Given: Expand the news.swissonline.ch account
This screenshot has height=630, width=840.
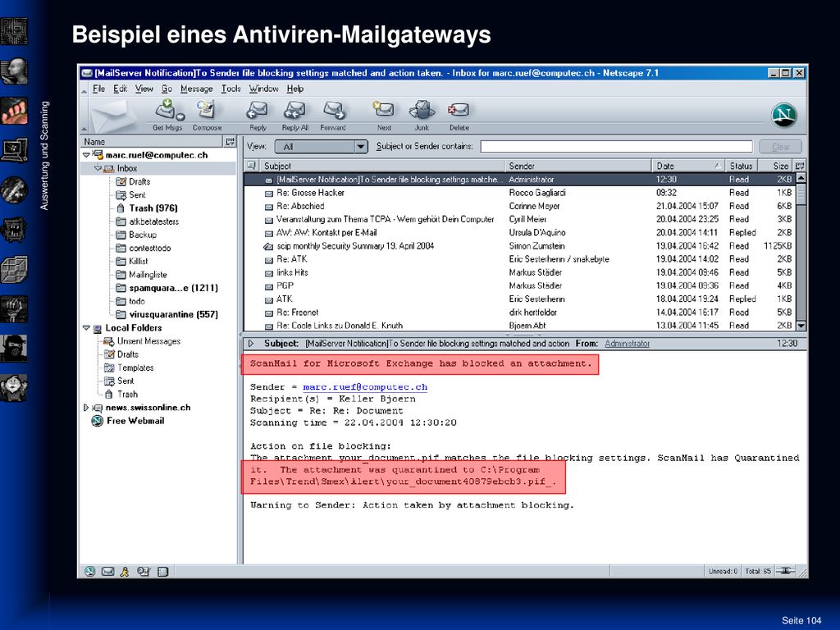Looking at the screenshot, I should pos(85,408).
